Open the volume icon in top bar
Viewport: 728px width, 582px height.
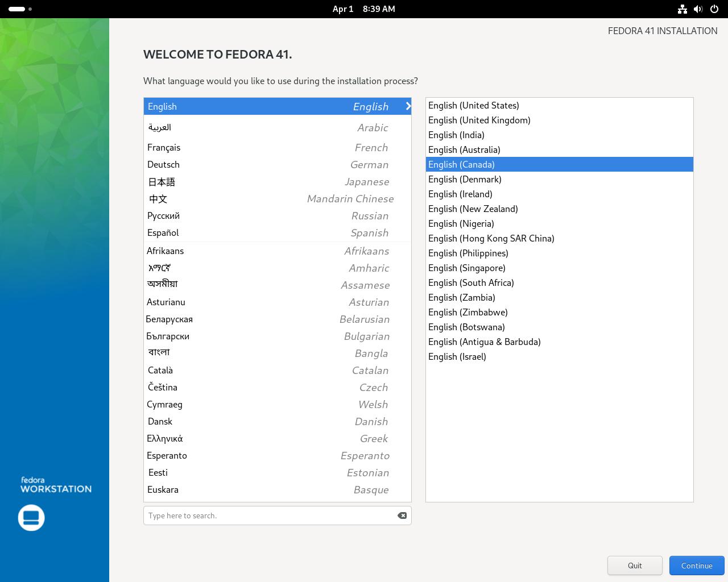click(698, 9)
